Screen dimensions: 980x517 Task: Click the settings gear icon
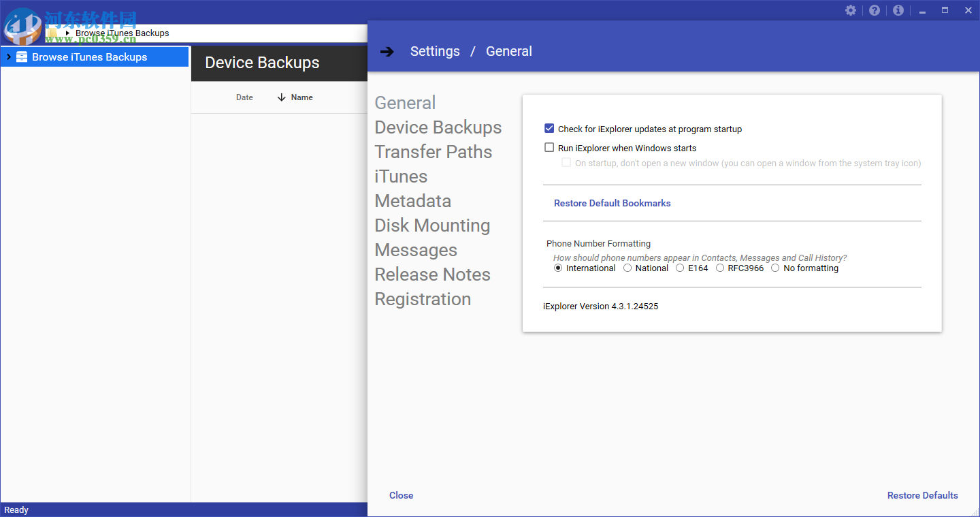coord(851,10)
